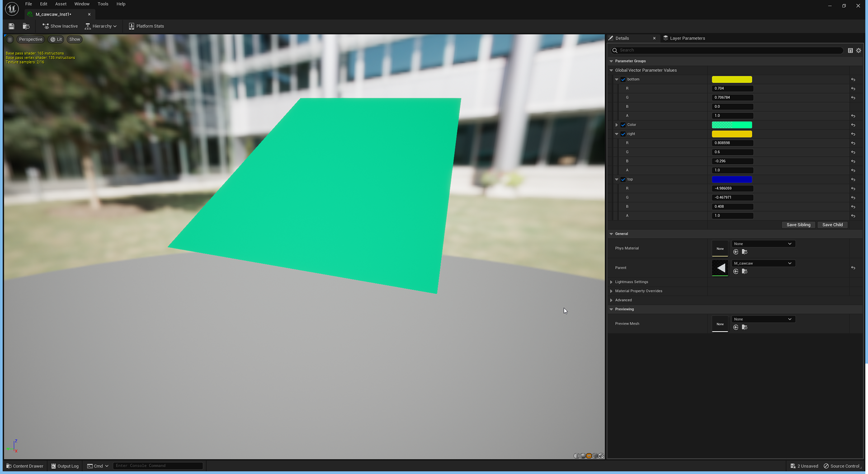Toggle Show Inactive parameters
This screenshot has height=474, width=868.
tap(60, 26)
